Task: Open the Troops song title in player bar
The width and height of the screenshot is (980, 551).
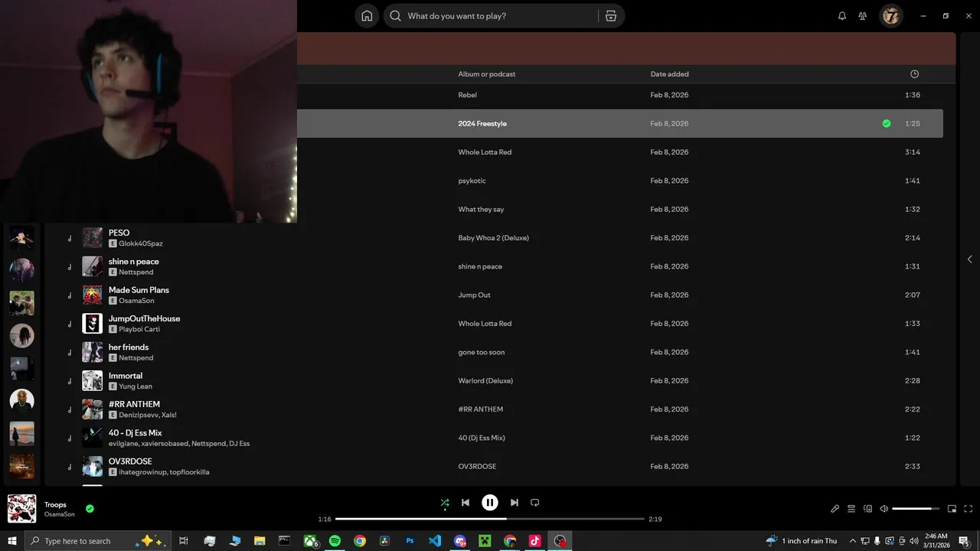Action: (55, 505)
